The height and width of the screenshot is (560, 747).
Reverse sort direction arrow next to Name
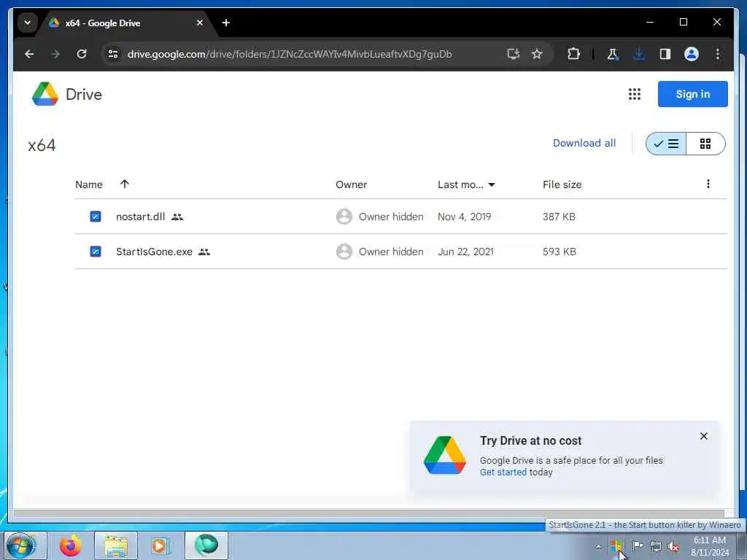click(125, 184)
